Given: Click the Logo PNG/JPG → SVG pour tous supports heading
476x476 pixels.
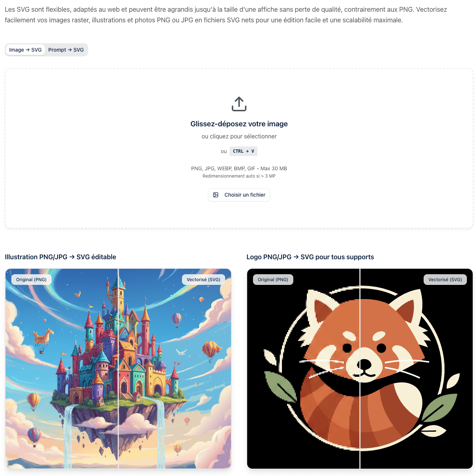Looking at the screenshot, I should pyautogui.click(x=310, y=257).
